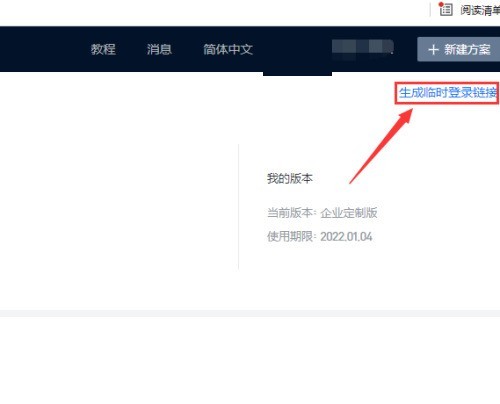Image resolution: width=500 pixels, height=404 pixels.
Task: Click the 新建方案 button
Action: pyautogui.click(x=459, y=49)
